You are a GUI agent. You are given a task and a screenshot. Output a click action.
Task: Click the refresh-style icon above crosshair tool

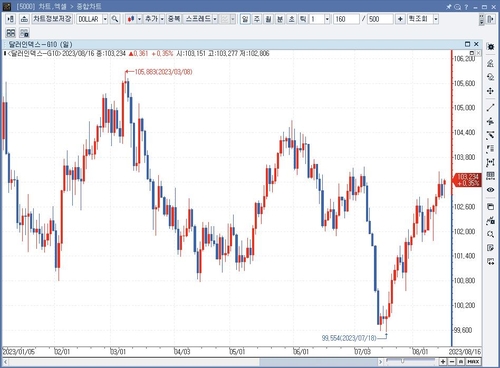tap(490, 77)
